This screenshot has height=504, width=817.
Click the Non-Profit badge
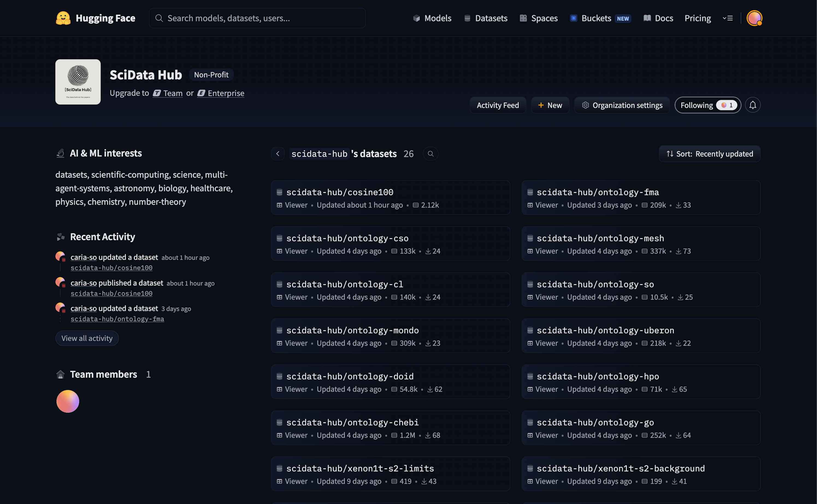point(211,75)
